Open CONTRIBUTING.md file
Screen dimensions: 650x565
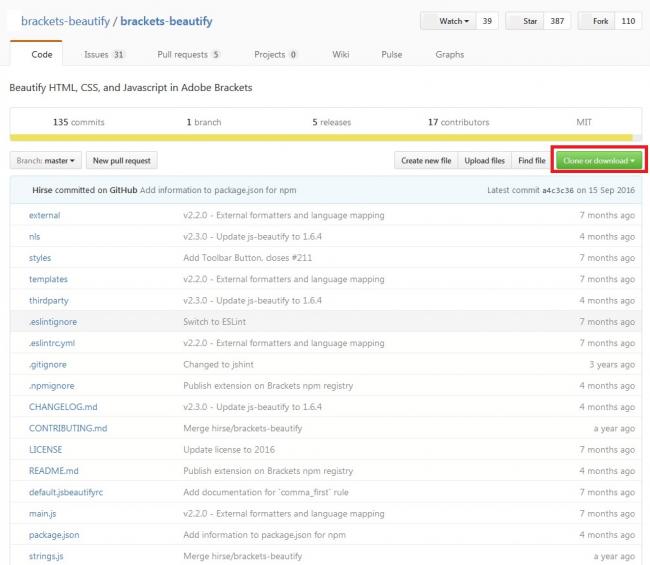tap(68, 429)
